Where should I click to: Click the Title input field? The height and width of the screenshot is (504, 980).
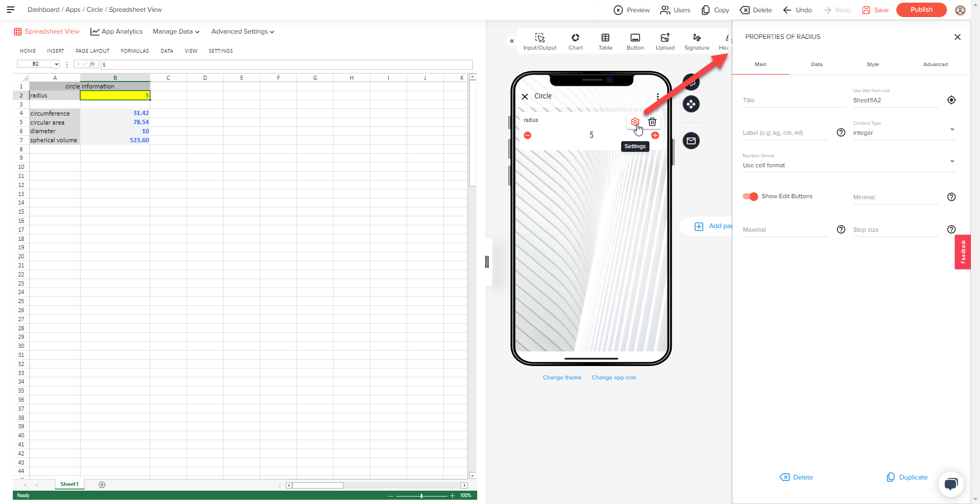click(x=794, y=100)
